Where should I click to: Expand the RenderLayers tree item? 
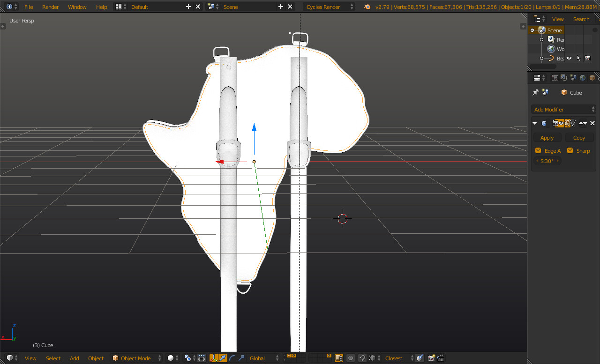[541, 39]
